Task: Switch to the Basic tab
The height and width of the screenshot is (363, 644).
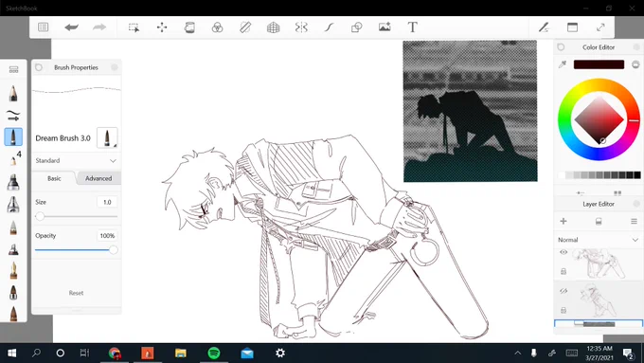Action: pos(54,178)
